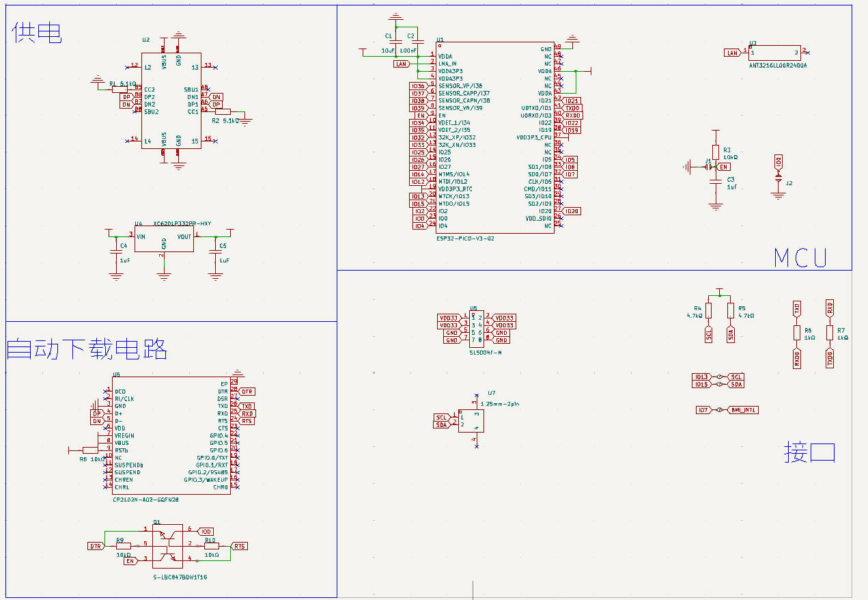The image size is (868, 600).
Task: Select the U6 CP2102N chip body
Action: click(171, 435)
